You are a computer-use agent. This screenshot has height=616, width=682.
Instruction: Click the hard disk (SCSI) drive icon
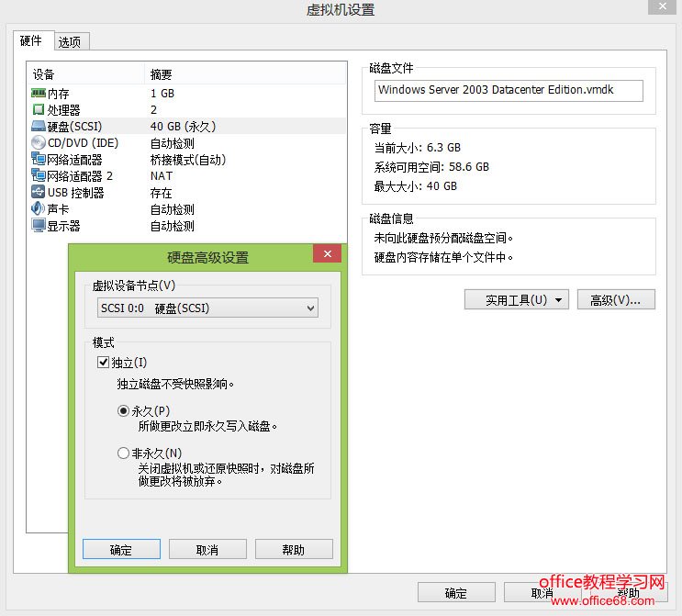(39, 126)
